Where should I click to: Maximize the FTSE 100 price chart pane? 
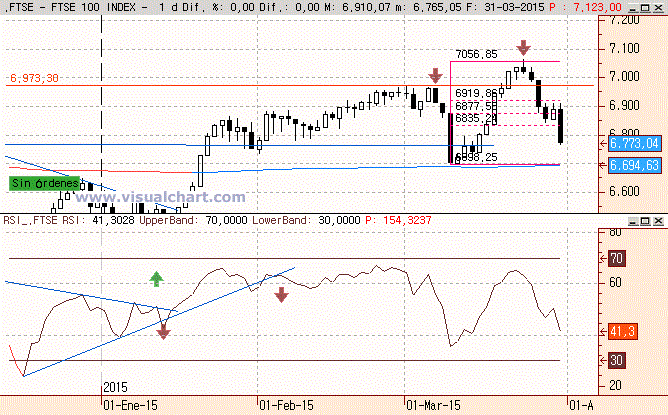click(645, 8)
